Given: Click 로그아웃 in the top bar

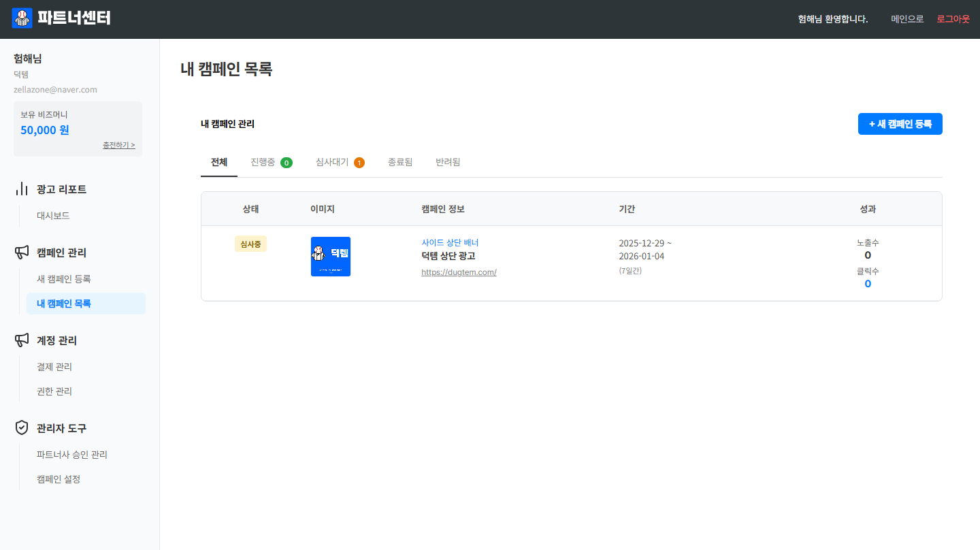Looking at the screenshot, I should click(x=953, y=19).
